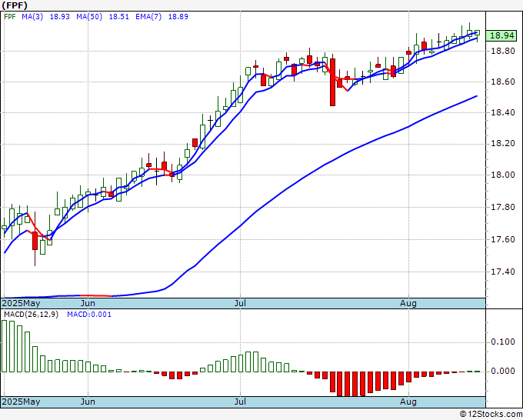Viewport: 523px width, 420px height.
Task: Click the MA(3) value 18.93
Action: pyautogui.click(x=60, y=17)
